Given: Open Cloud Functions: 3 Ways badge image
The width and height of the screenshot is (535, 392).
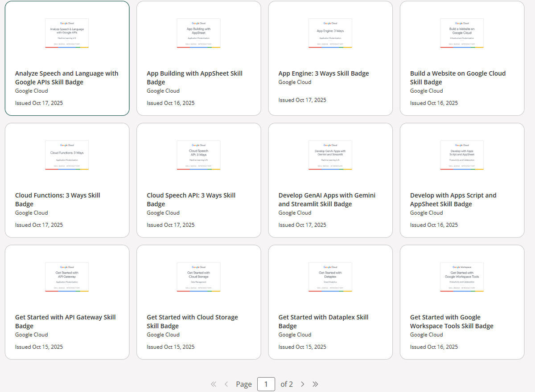Looking at the screenshot, I should pos(67,155).
